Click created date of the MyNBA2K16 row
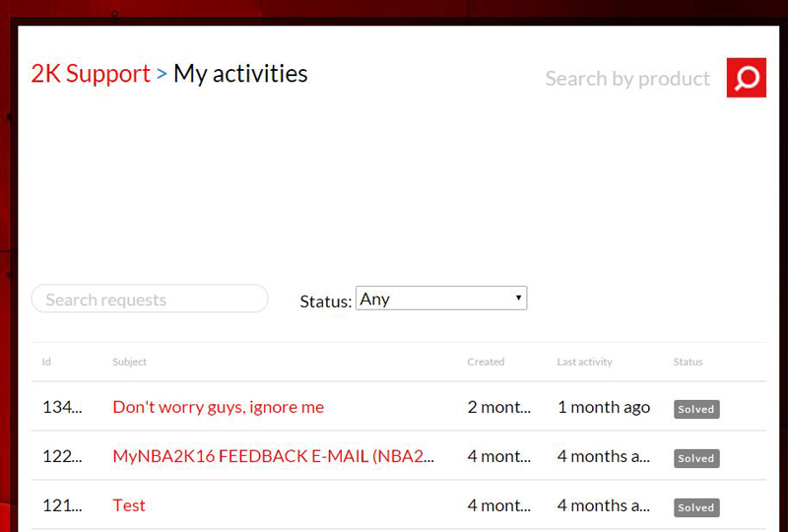 (499, 456)
